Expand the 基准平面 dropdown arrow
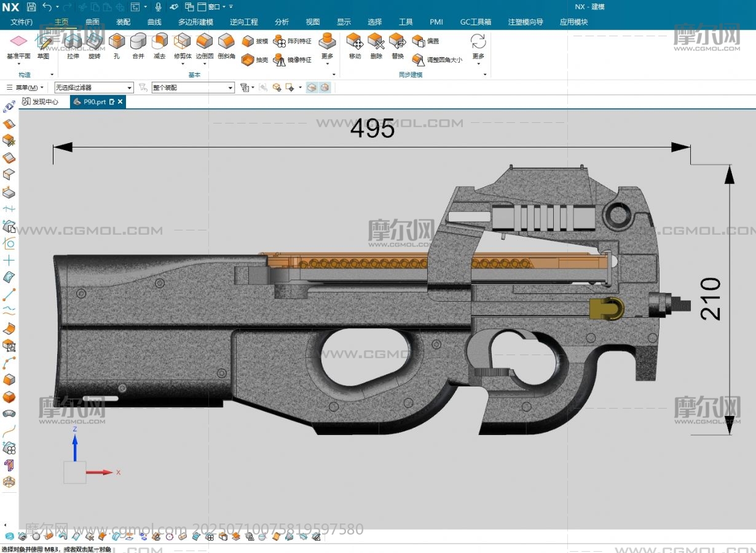756x553 pixels. pos(18,63)
